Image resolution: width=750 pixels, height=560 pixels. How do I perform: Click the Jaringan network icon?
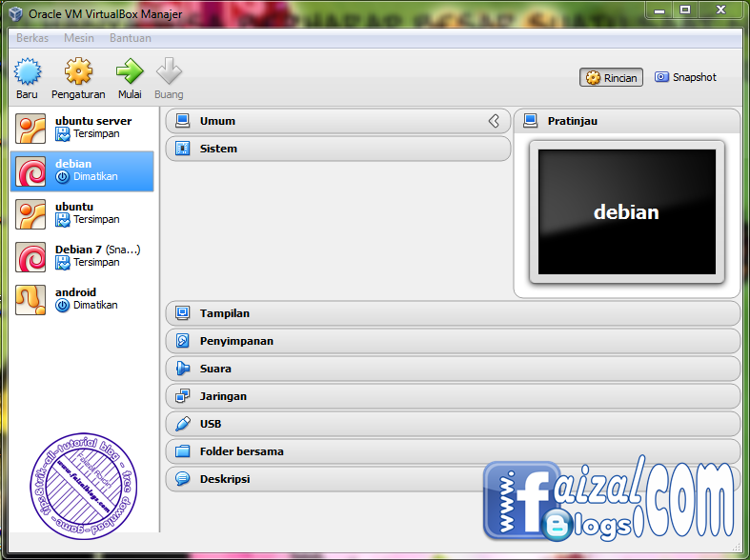pyautogui.click(x=182, y=396)
